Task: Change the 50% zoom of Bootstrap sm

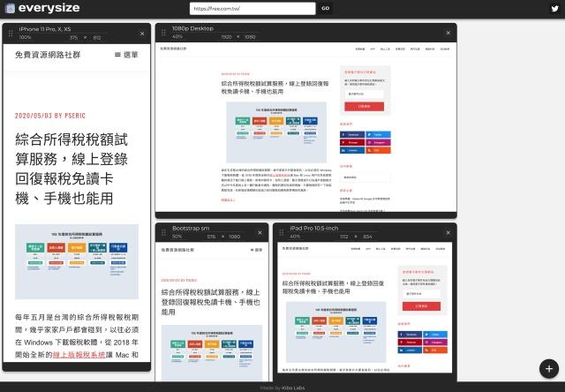Action: pos(177,237)
